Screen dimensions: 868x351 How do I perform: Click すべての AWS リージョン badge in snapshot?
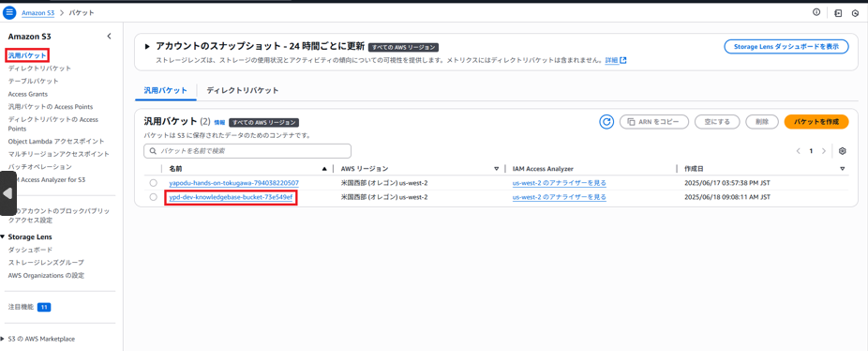tap(404, 47)
